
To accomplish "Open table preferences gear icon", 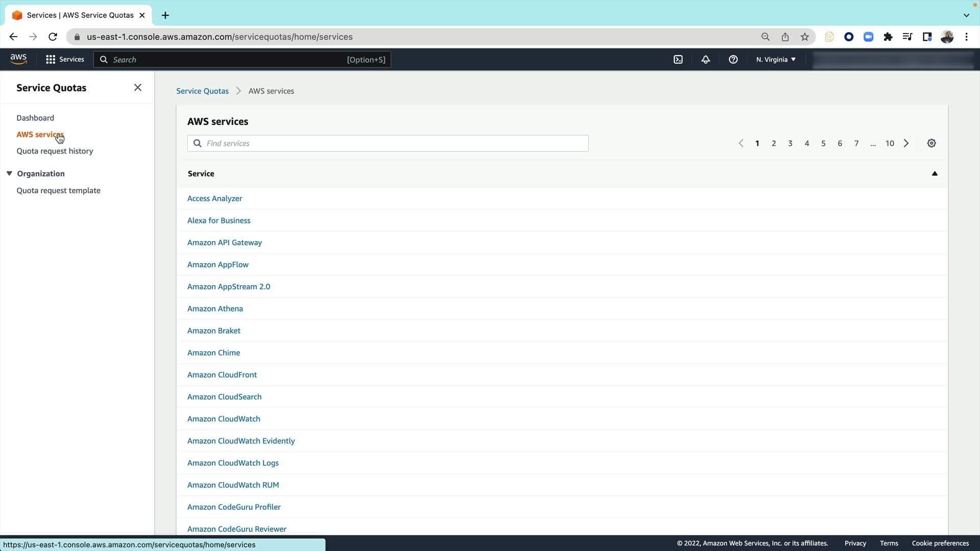I will tap(932, 143).
